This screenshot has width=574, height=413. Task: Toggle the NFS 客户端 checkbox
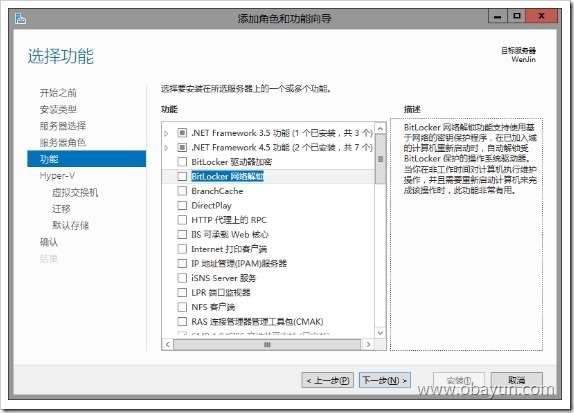[x=182, y=307]
